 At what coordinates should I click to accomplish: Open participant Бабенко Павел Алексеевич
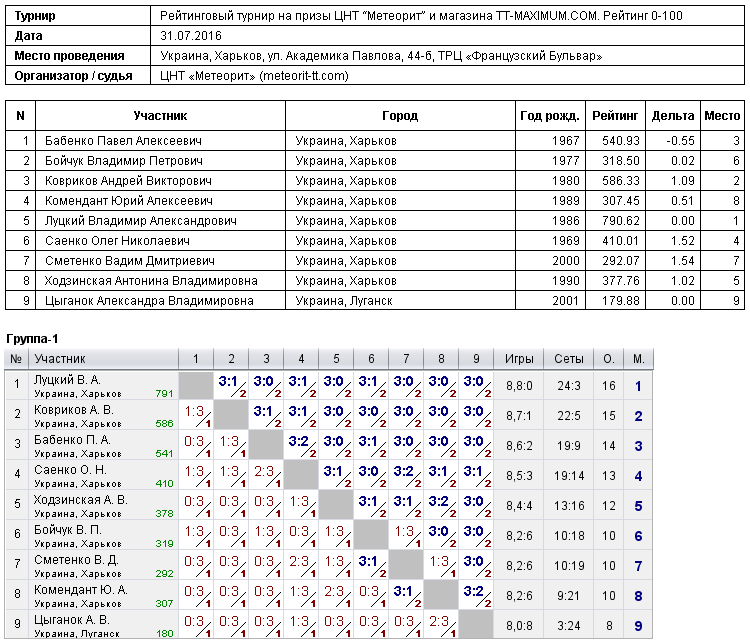[123, 141]
